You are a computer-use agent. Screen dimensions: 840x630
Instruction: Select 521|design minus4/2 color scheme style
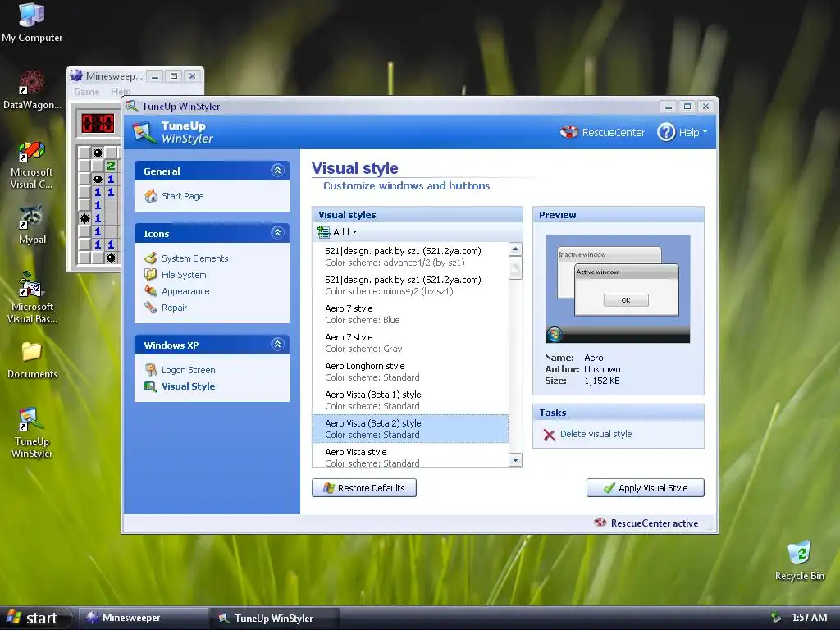point(410,285)
